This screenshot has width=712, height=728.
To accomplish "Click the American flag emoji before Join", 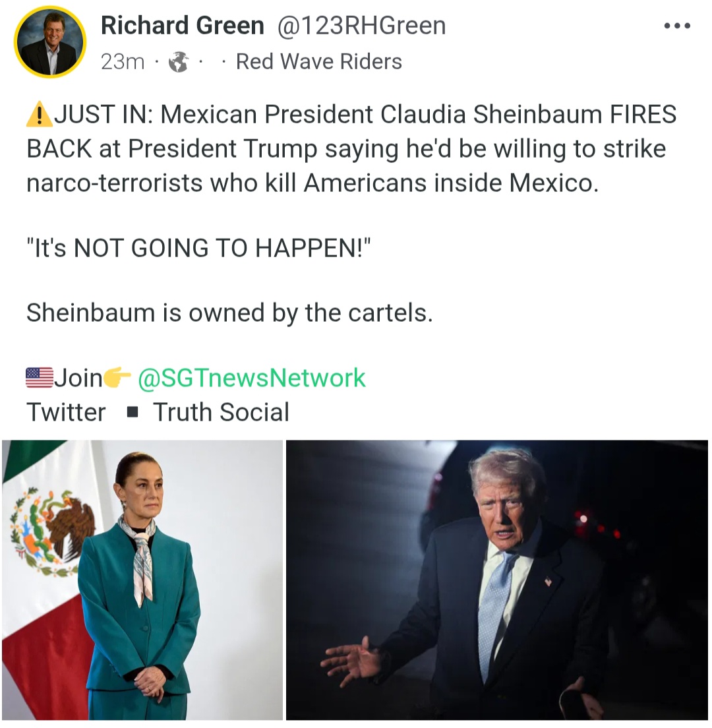I will click(40, 378).
